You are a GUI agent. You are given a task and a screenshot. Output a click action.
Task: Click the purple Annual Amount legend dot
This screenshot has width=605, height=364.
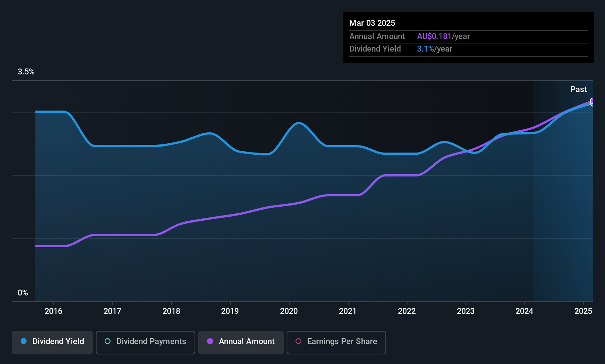coord(210,342)
